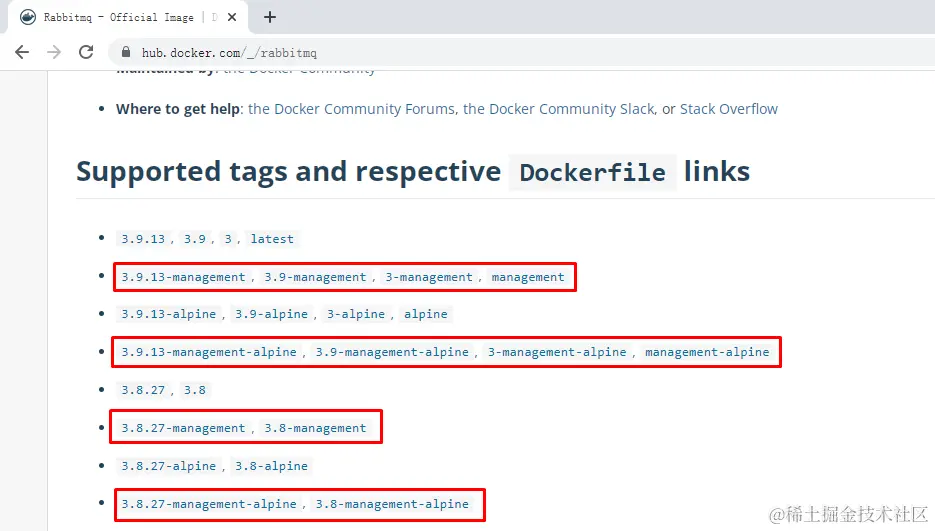This screenshot has height=531, width=935.
Task: Click the browser back arrow
Action: 22,52
